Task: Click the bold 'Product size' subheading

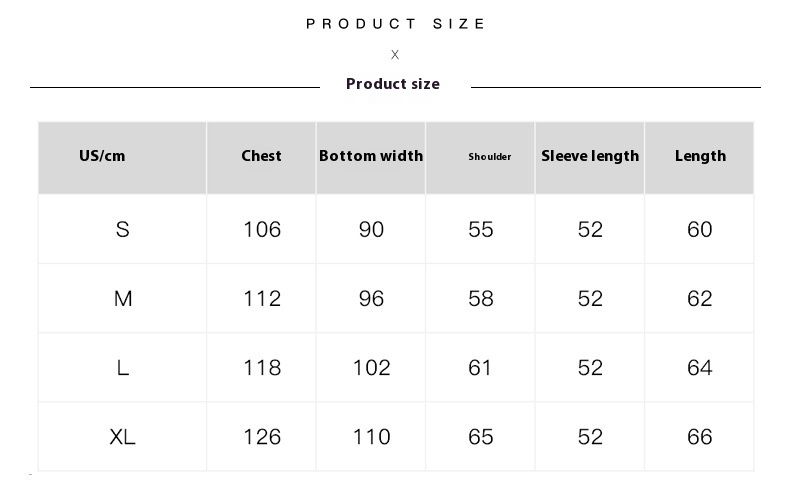Action: click(393, 84)
